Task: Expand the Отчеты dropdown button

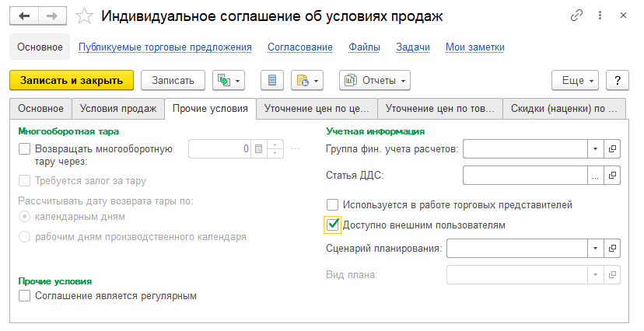Action: point(375,80)
